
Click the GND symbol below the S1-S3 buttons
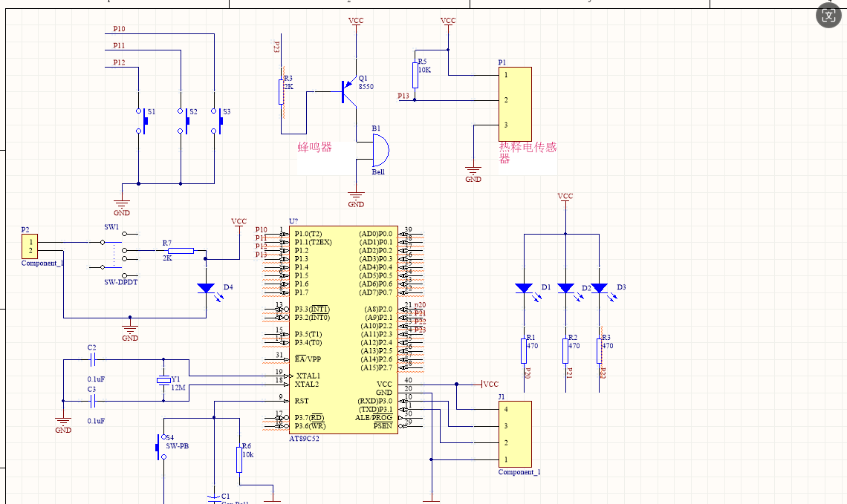click(x=122, y=205)
